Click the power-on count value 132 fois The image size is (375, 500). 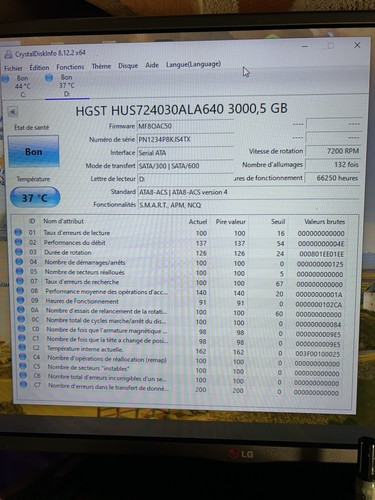332,164
